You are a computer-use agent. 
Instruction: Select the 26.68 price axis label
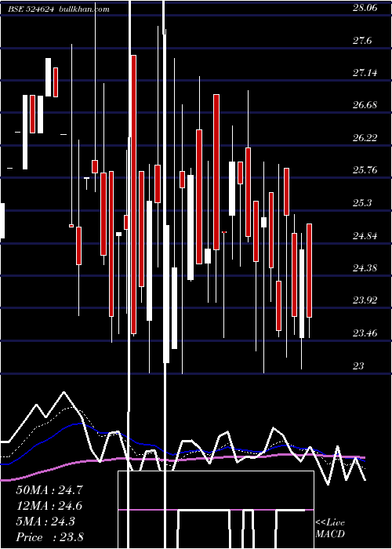(x=365, y=105)
